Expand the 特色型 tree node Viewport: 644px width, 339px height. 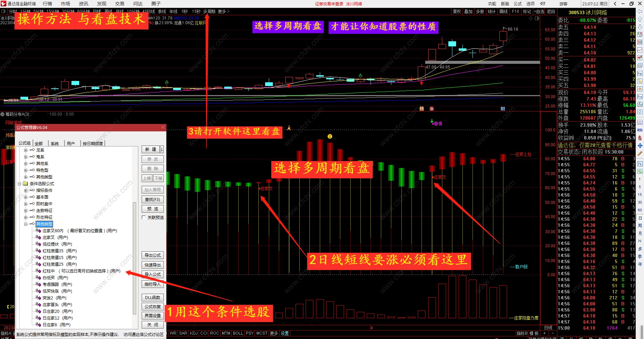(x=26, y=170)
